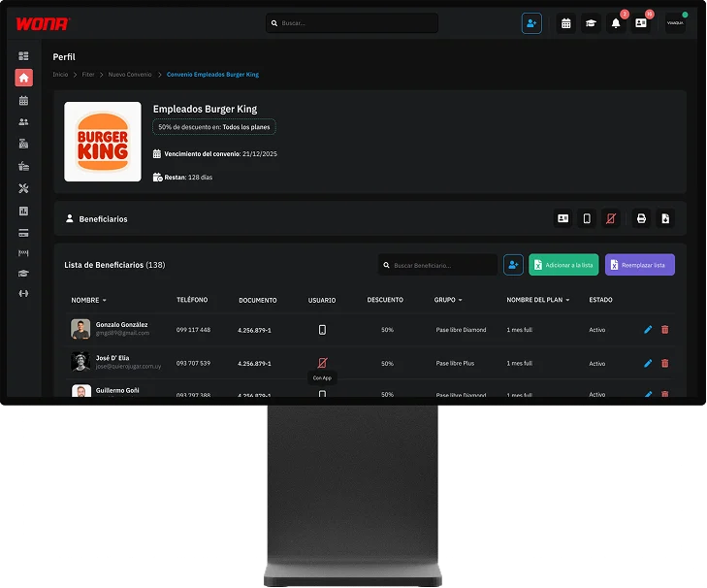Click the Guillermo Goñi name

click(x=117, y=390)
